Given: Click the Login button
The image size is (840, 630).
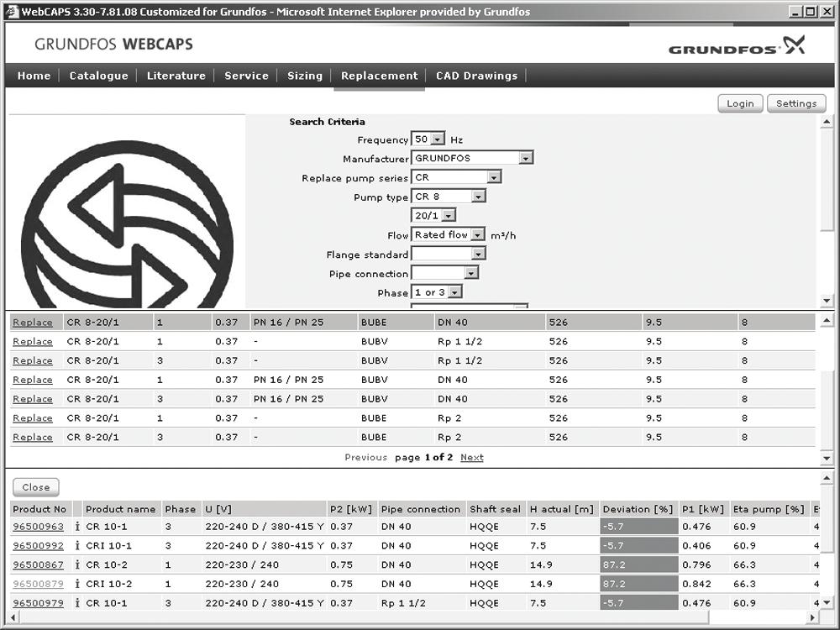Looking at the screenshot, I should (x=740, y=103).
